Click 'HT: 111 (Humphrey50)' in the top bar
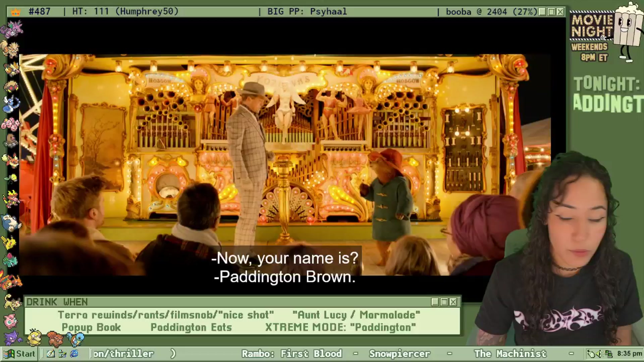Screen dimensions: 644x362 pos(125,11)
